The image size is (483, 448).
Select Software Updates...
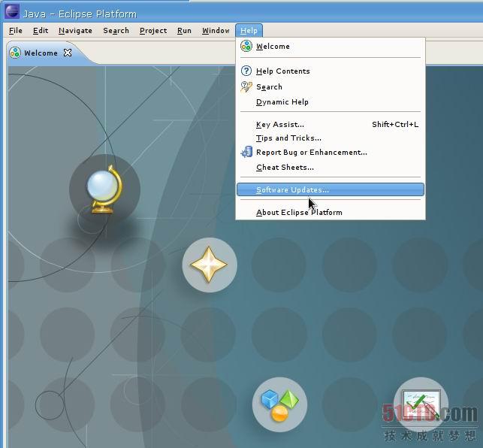(331, 189)
